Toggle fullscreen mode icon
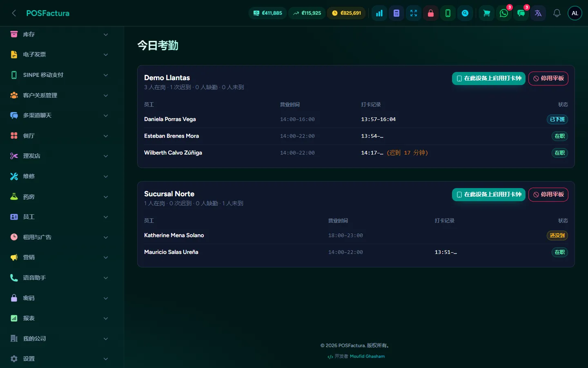 pyautogui.click(x=414, y=13)
